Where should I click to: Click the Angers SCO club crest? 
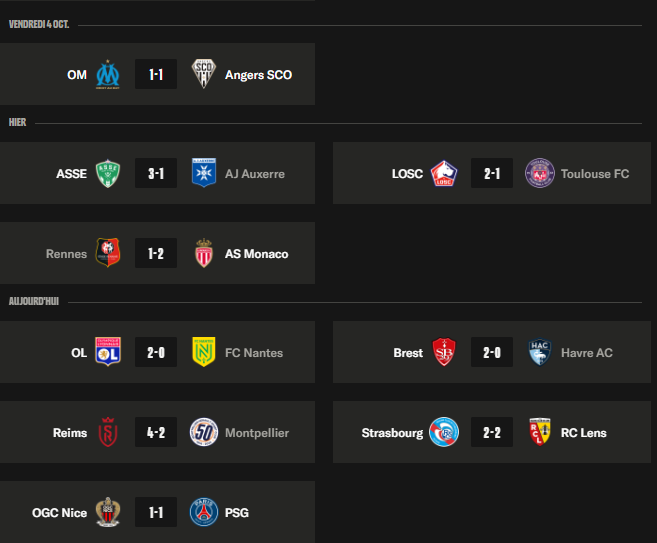[x=204, y=74]
